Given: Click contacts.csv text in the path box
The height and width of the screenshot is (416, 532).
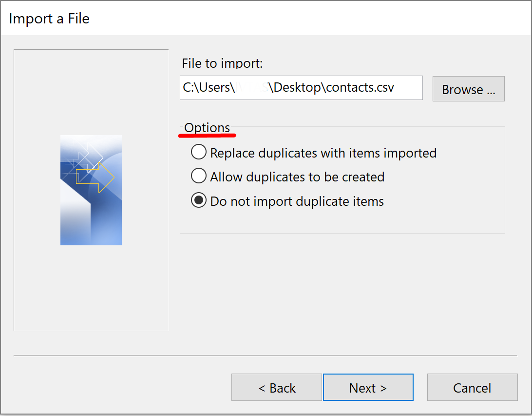Looking at the screenshot, I should point(360,88).
